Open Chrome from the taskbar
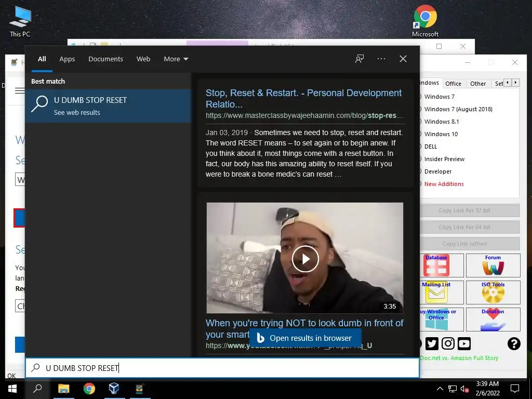This screenshot has width=532, height=399. pyautogui.click(x=89, y=389)
